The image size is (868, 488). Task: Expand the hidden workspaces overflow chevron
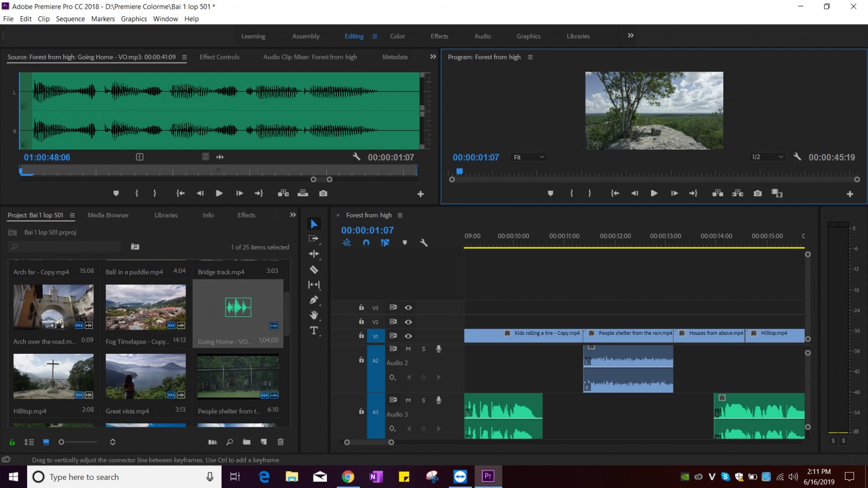(x=631, y=35)
